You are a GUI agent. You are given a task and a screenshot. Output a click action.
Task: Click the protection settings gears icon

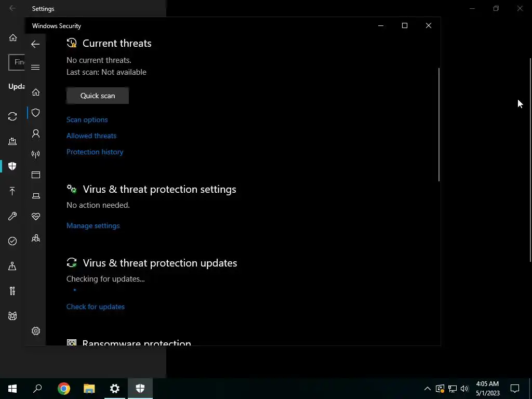(72, 189)
